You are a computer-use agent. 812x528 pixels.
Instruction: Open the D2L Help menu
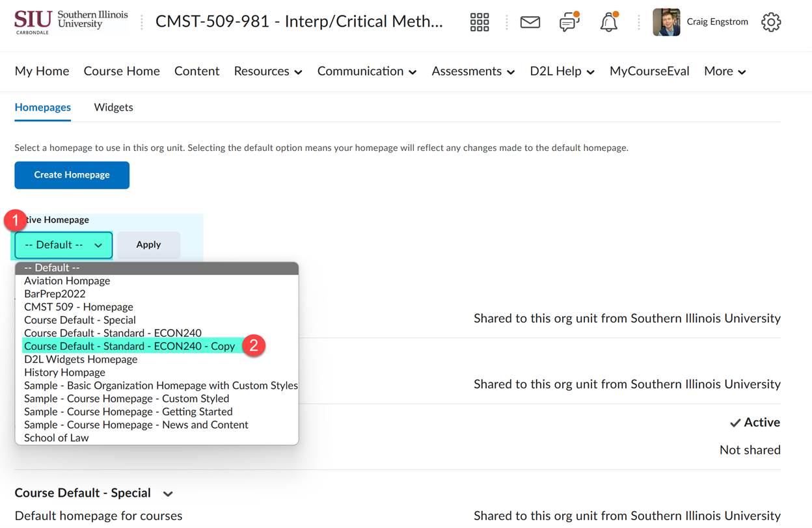coord(562,71)
